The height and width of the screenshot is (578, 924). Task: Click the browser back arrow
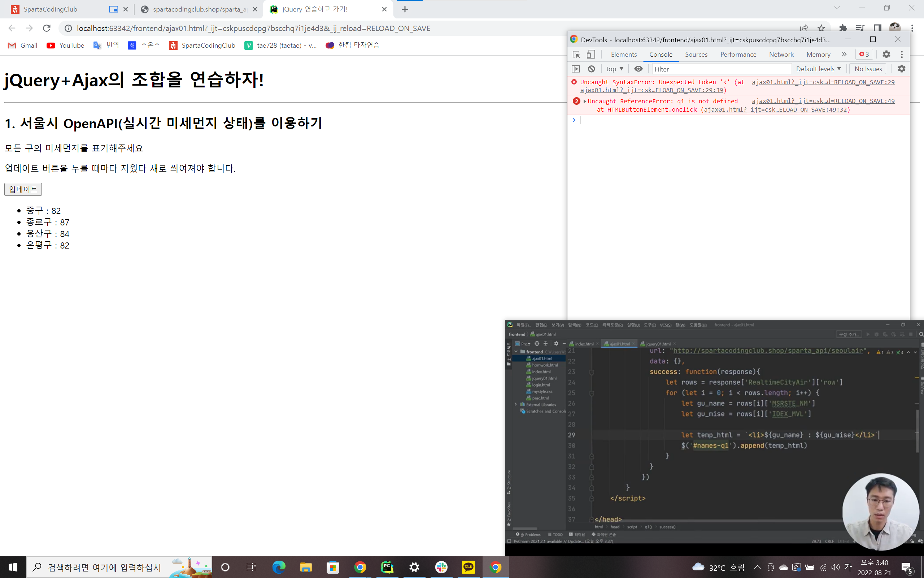[x=12, y=28]
